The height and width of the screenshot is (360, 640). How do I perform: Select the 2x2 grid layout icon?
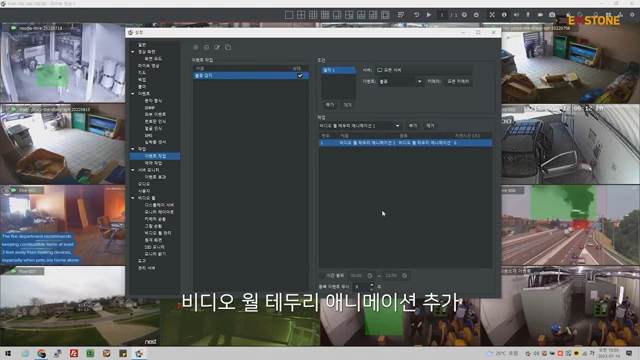tap(301, 15)
